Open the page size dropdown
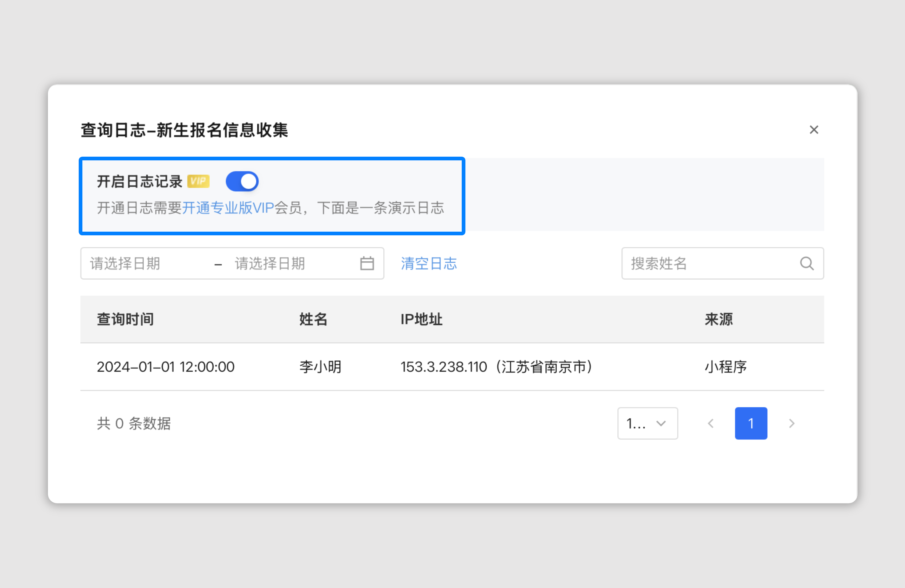Image resolution: width=905 pixels, height=588 pixels. pyautogui.click(x=642, y=423)
